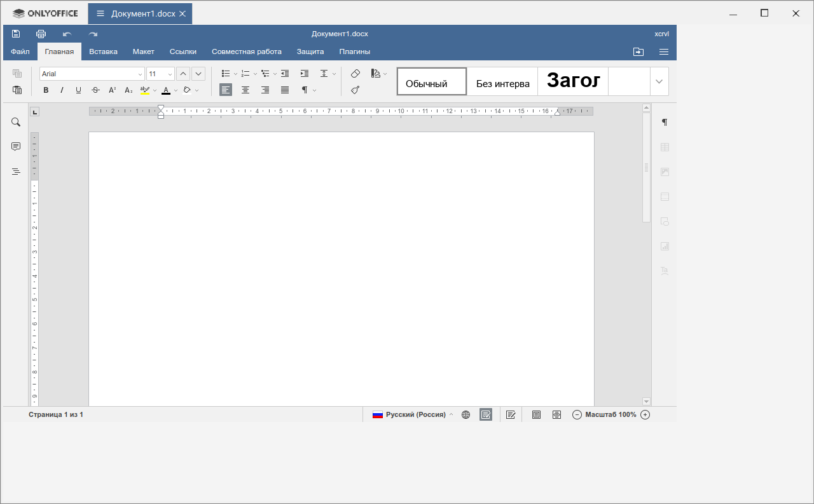
Task: Copy style with the paintbrush icon
Action: [355, 90]
